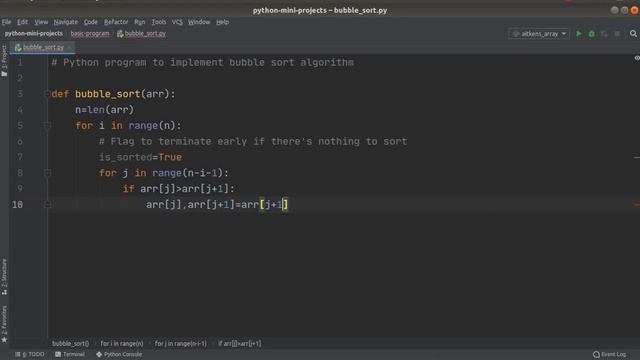Click 'if arr[j]>arr[j+1]' breadcrumb
This screenshot has width=640, height=360.
[x=240, y=344]
